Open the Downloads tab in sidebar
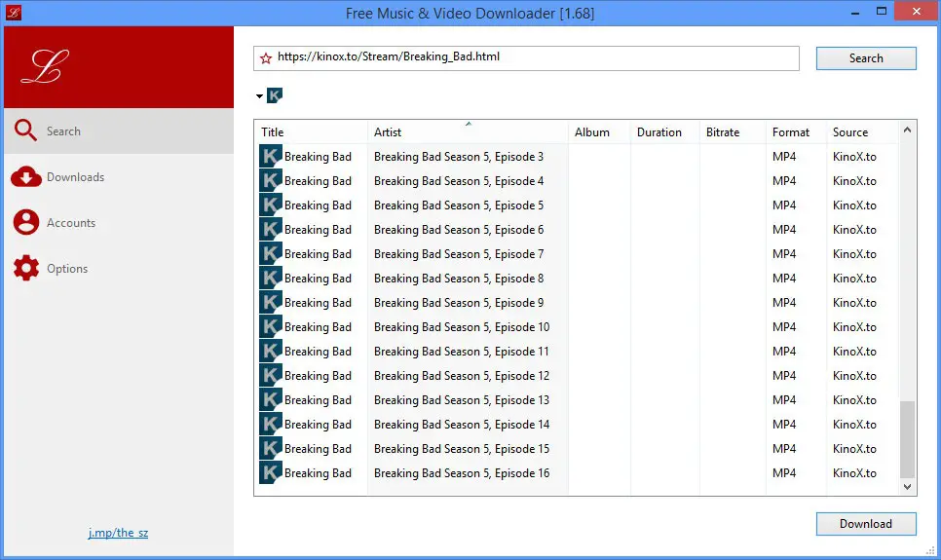Screen dimensions: 941x560 pos(119,176)
